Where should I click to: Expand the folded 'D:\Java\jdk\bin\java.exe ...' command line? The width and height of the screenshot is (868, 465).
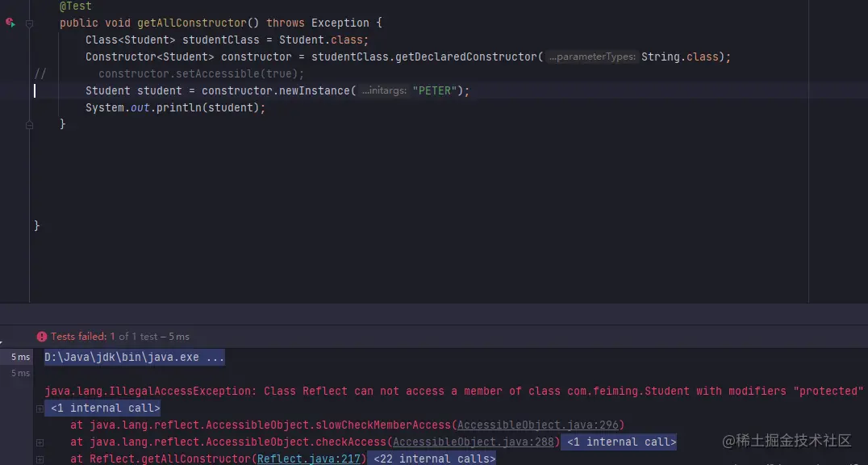pos(135,357)
